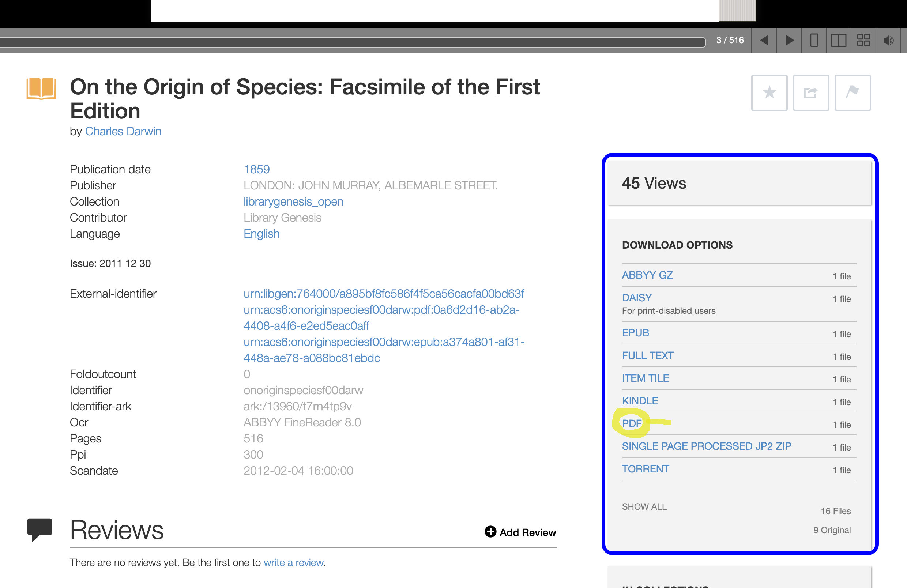Click the Add Review button

520,532
